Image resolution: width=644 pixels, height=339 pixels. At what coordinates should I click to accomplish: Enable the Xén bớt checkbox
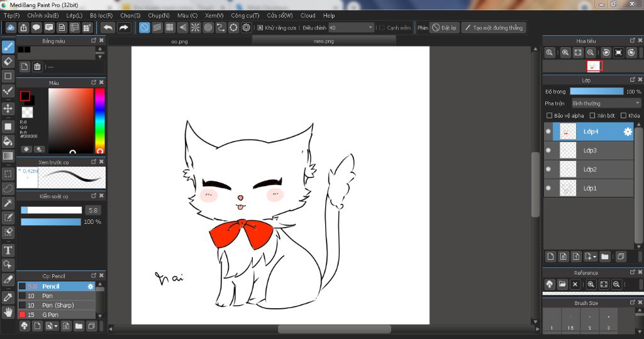point(592,116)
